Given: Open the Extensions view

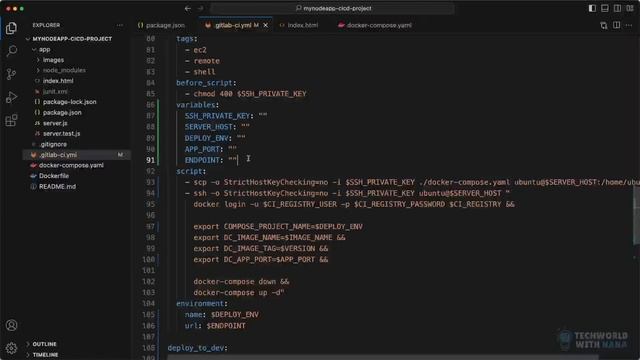Looking at the screenshot, I should pos(11,120).
